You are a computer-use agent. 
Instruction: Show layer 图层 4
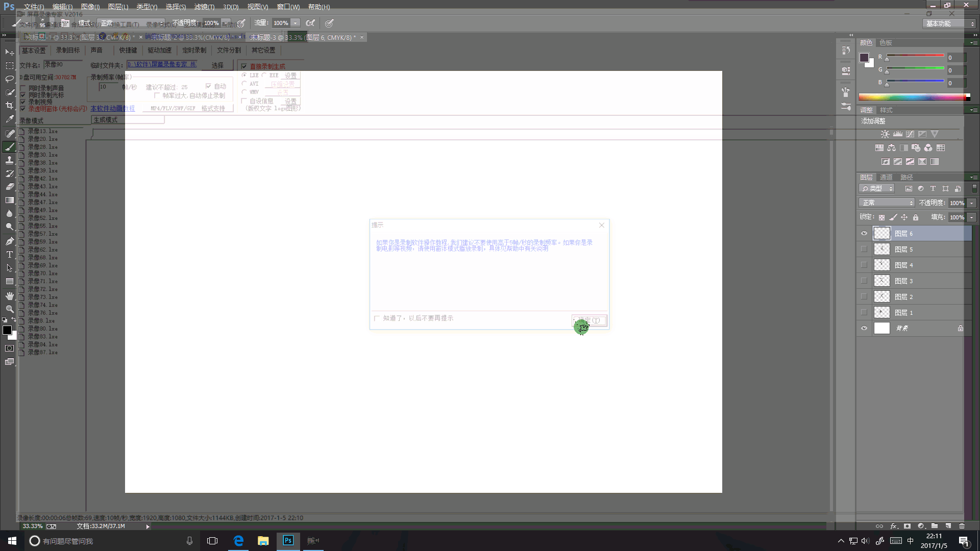[864, 265]
